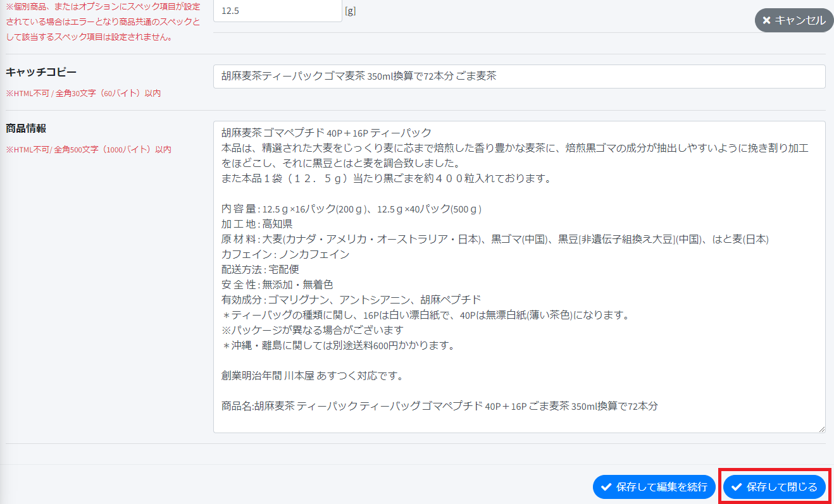
Task: Click the 商品名:胡麻麦茶 ティーパック line
Action: click(439, 406)
